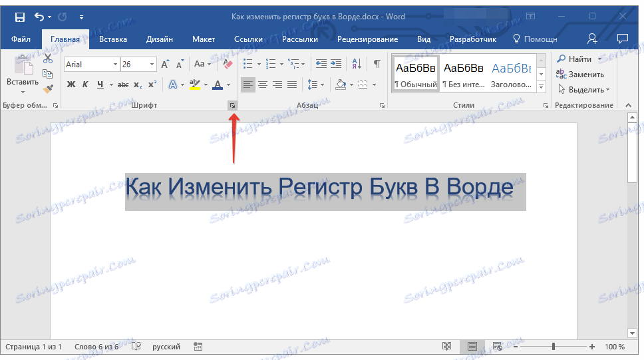Viewport: 644px width, 360px height.
Task: Open the Вид ribbon tab
Action: coord(423,39)
